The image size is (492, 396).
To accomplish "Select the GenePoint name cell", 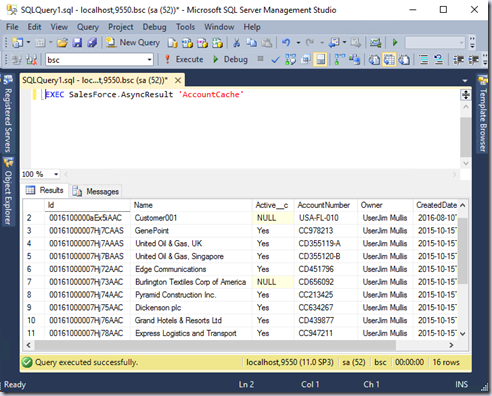I will tap(191, 231).
